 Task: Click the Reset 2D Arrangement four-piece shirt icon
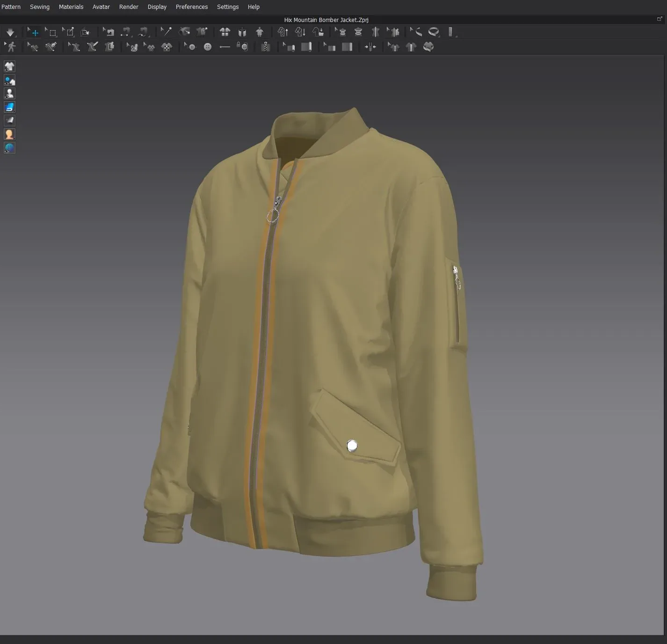pyautogui.click(x=225, y=32)
